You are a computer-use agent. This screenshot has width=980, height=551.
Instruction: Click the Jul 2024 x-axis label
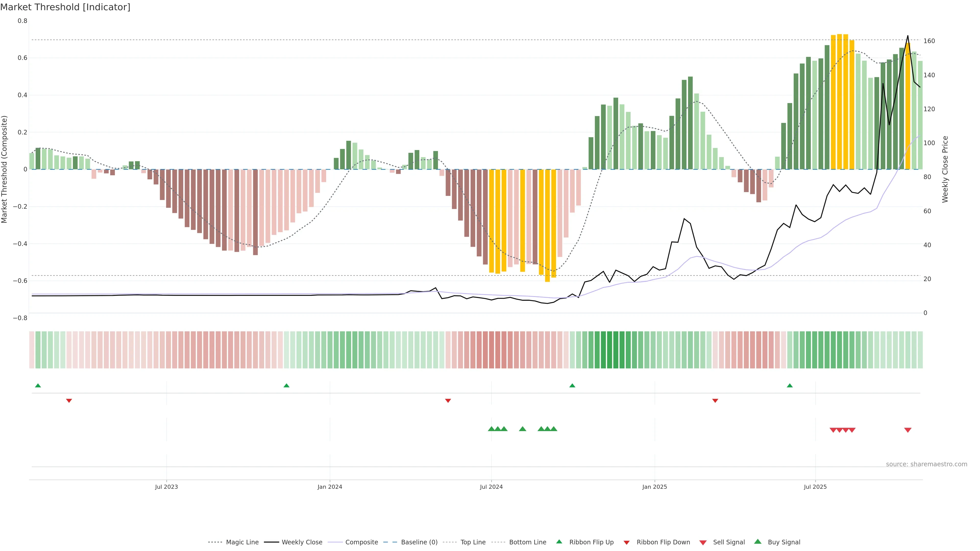(x=491, y=487)
